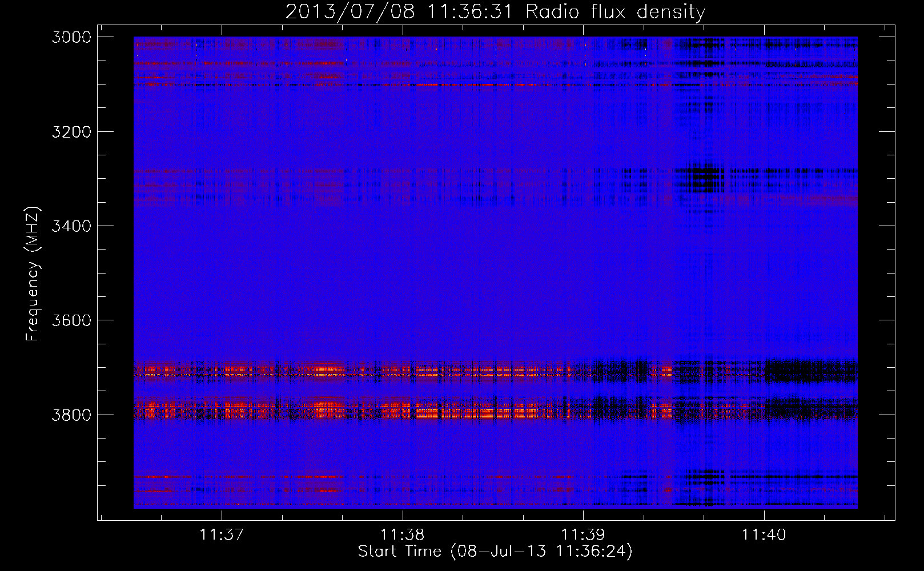The height and width of the screenshot is (571, 924).
Task: Click the 3400 frequency tick label
Action: 71,226
